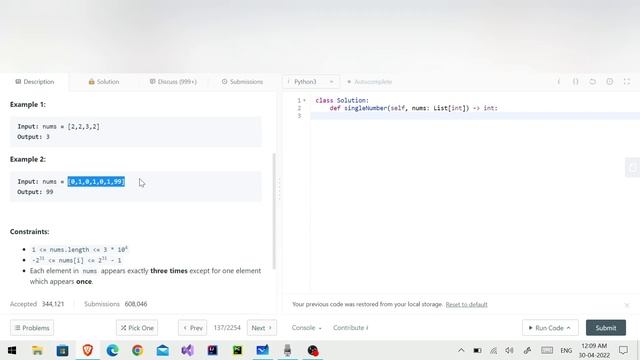Open Microsoft Edge from taskbar

112,350
